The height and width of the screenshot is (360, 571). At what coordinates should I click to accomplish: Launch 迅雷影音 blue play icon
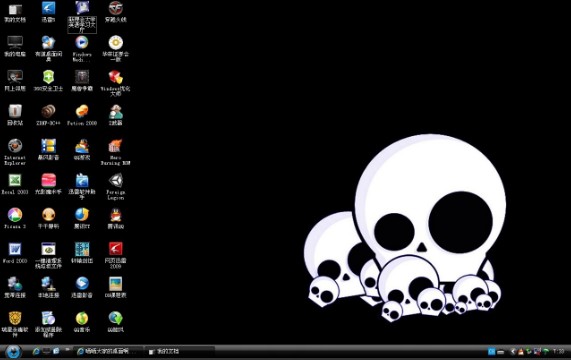(82, 287)
